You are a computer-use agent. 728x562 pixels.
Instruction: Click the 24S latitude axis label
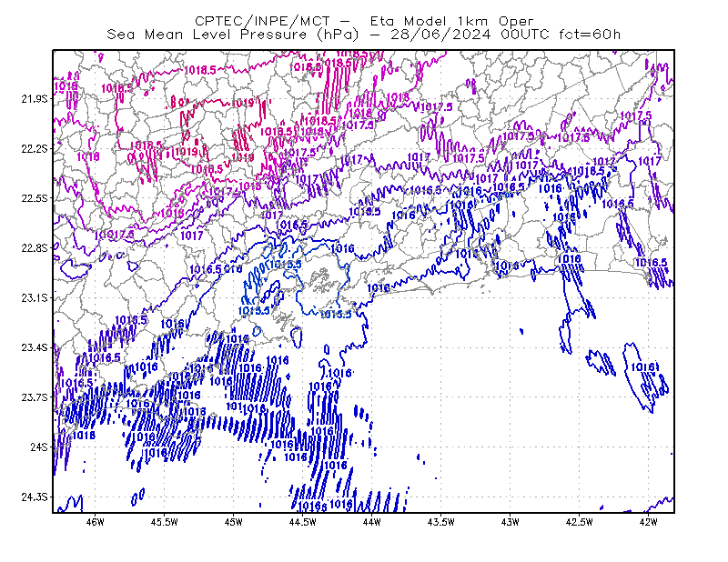click(x=39, y=447)
